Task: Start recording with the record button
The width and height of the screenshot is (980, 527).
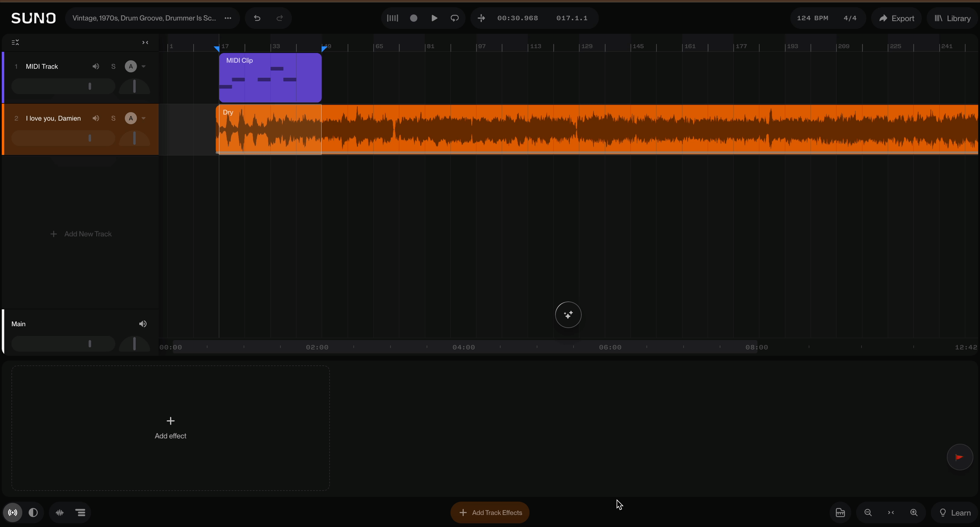Action: click(413, 18)
